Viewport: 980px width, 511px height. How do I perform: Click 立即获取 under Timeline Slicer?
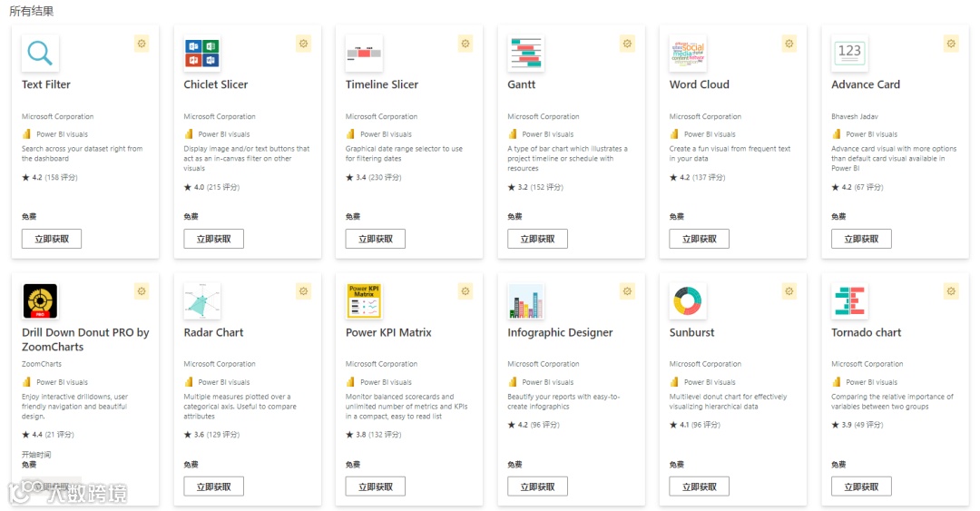click(x=376, y=239)
